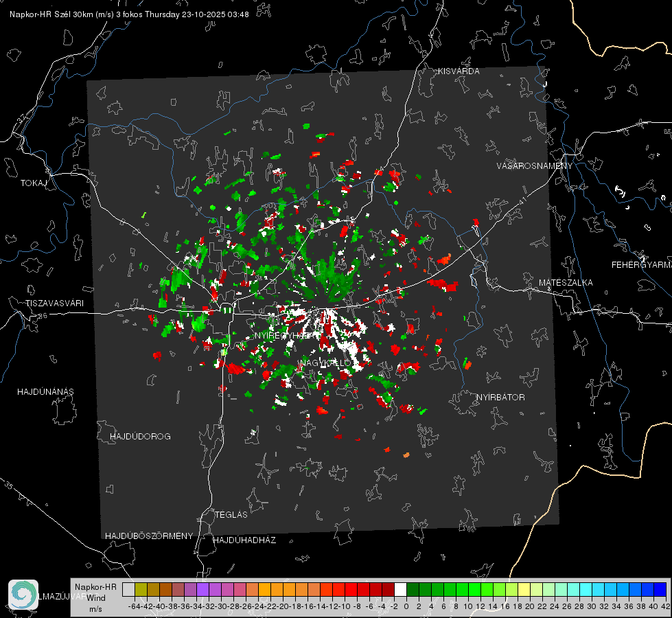
Task: Click road number 41 label near Vásárosnamény
Action: [522, 200]
